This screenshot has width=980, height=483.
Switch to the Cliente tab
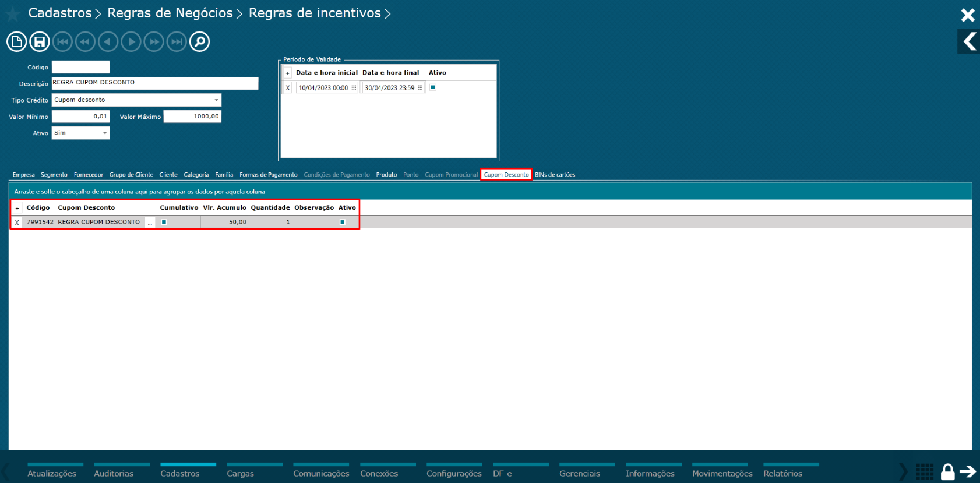point(168,175)
